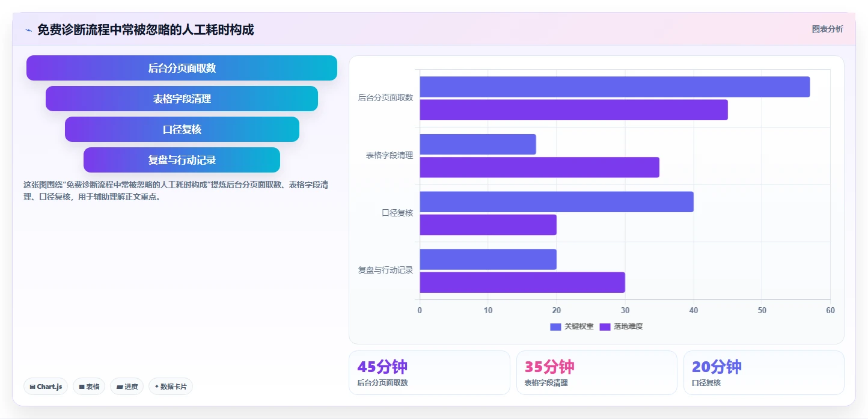This screenshot has height=419, width=868.
Task: Click 关键权重 bar for 口径复核
Action: pyautogui.click(x=557, y=202)
